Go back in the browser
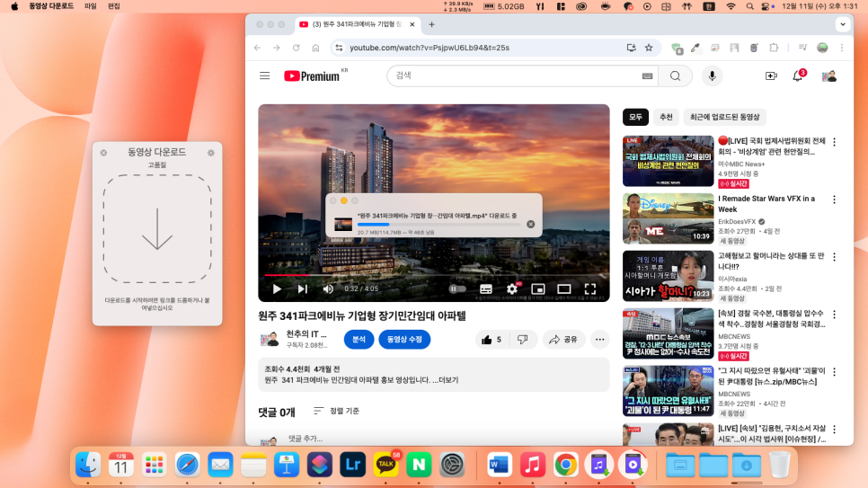868x488 pixels. click(257, 48)
